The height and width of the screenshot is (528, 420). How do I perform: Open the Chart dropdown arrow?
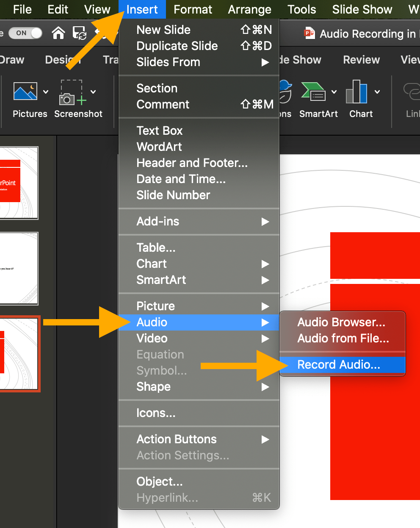(x=377, y=92)
